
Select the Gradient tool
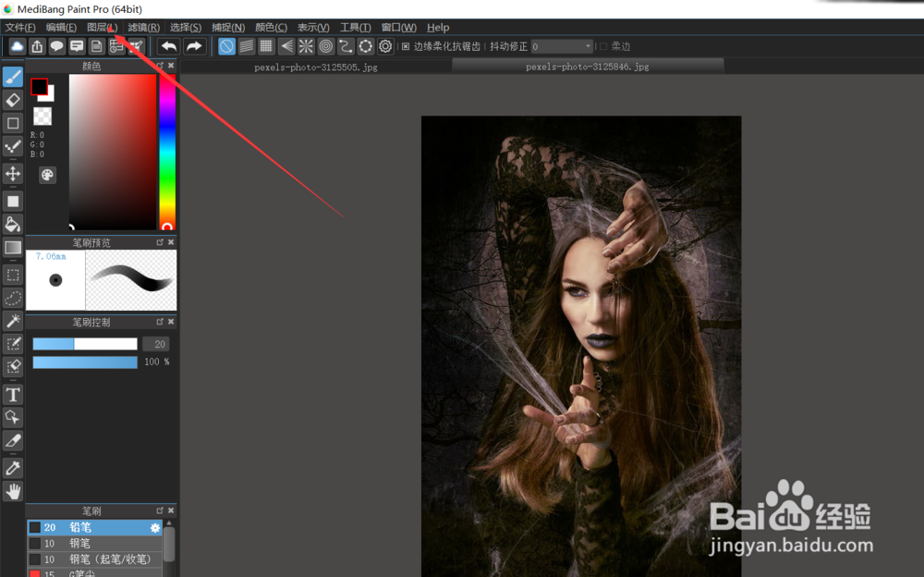click(x=13, y=247)
